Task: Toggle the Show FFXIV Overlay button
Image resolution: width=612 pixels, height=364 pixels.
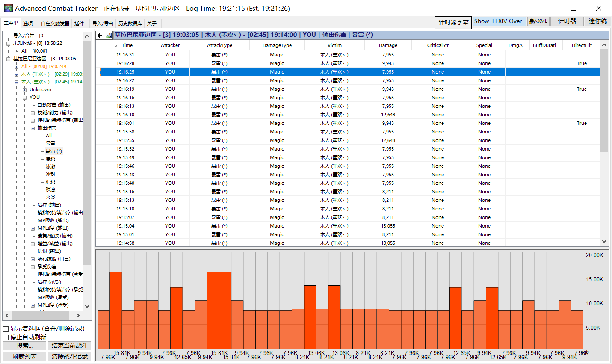Action: pyautogui.click(x=499, y=21)
